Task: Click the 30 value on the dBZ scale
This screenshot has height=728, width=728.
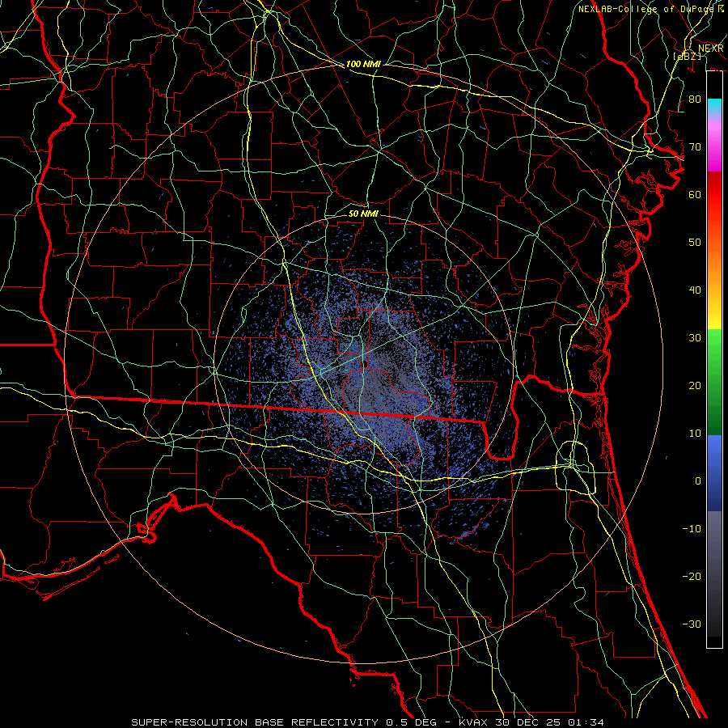Action: pyautogui.click(x=695, y=338)
